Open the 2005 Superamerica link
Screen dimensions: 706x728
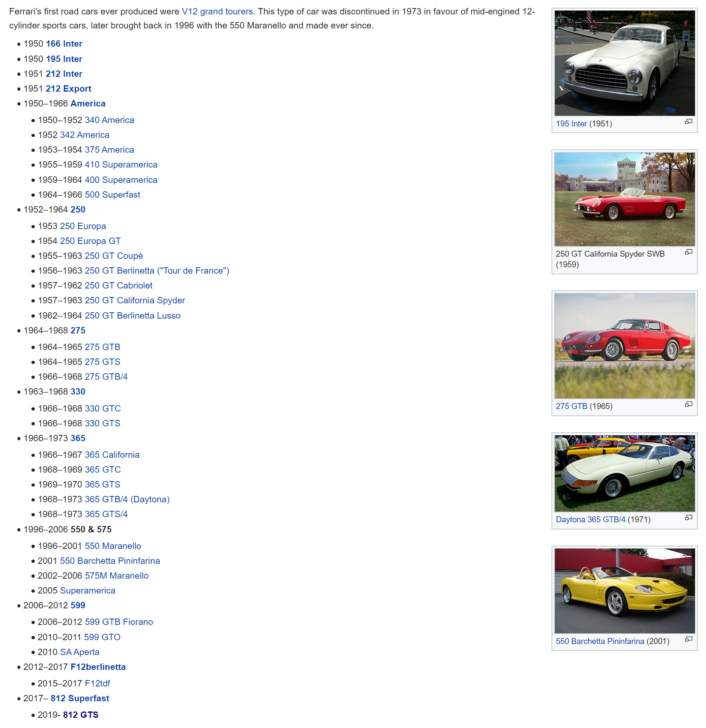[87, 591]
